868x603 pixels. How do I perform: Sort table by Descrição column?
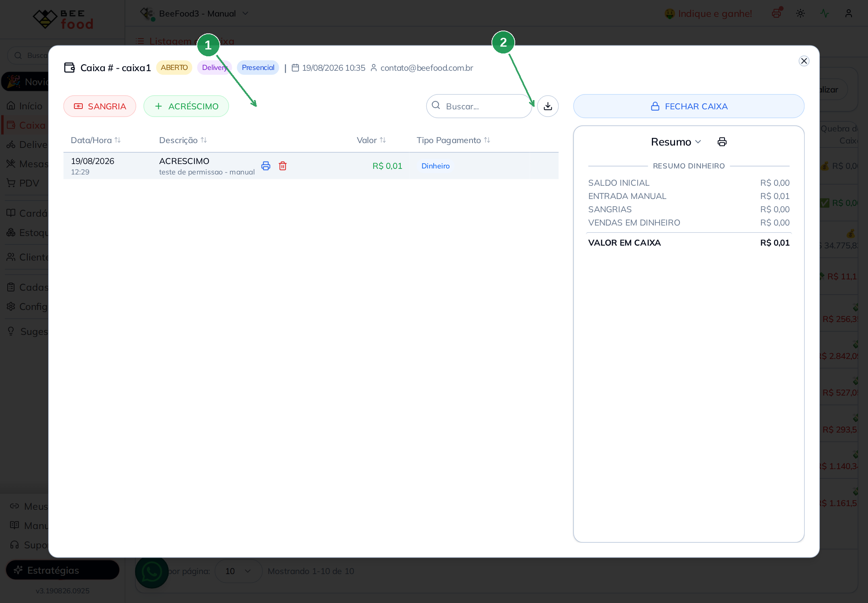183,140
